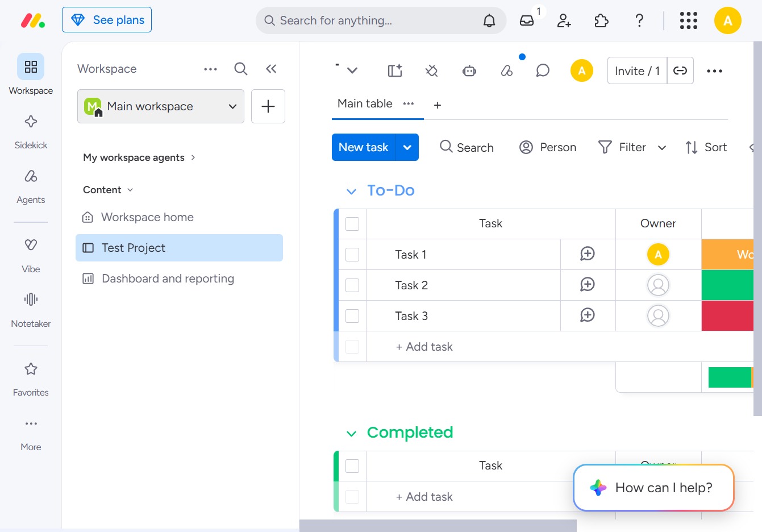
Task: Open the yellow profile avatar menu
Action: point(728,21)
